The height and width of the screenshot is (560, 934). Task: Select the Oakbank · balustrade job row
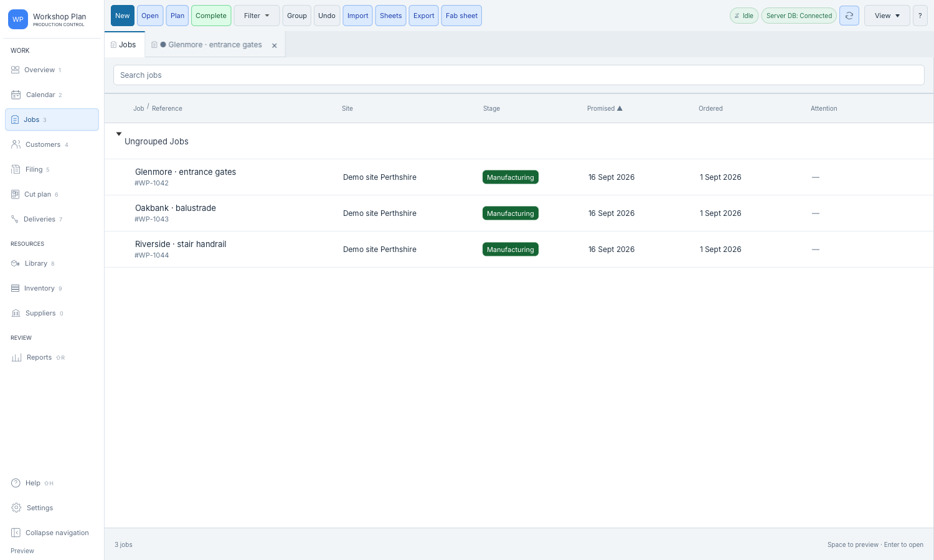(519, 213)
